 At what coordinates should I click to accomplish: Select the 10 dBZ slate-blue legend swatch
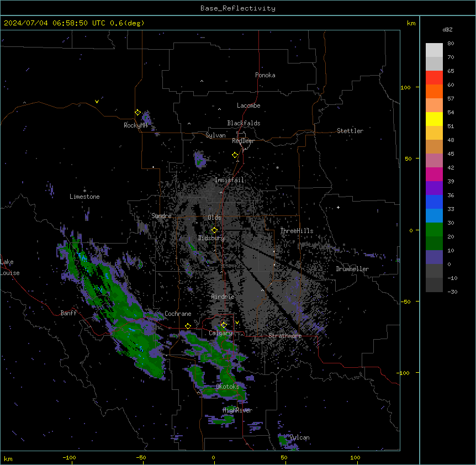[434, 257]
